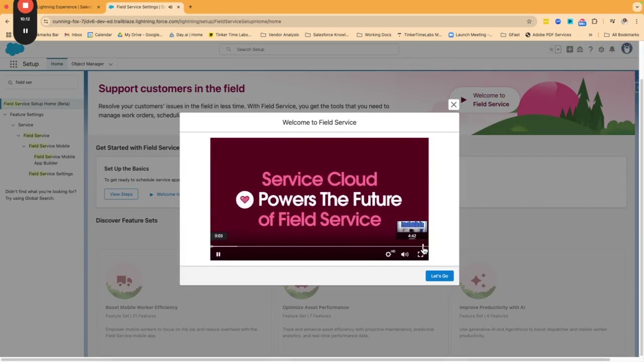The image size is (644, 362).
Task: Open the Salesforce App Launcher grid icon
Action: tap(14, 64)
